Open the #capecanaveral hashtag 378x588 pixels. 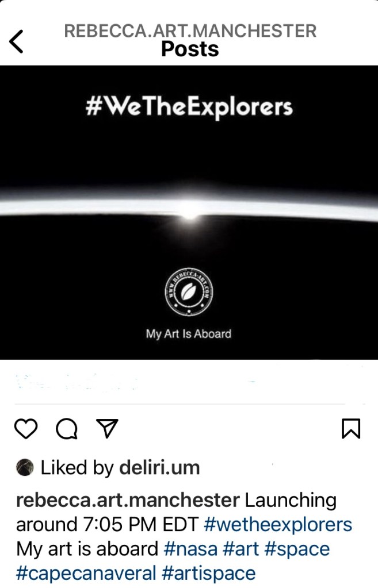86,574
